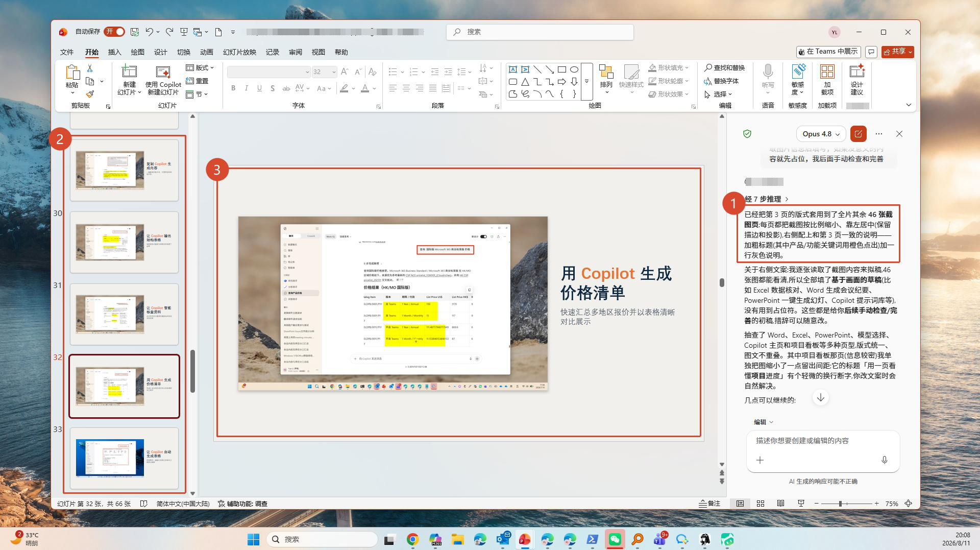The height and width of the screenshot is (550, 980).
Task: Create a new blank file from the quick access toolbar
Action: click(x=218, y=32)
